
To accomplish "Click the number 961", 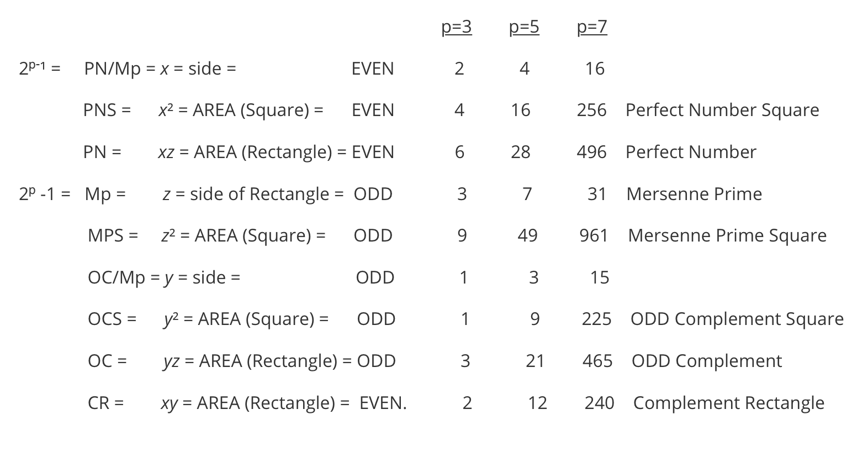I will coord(594,235).
